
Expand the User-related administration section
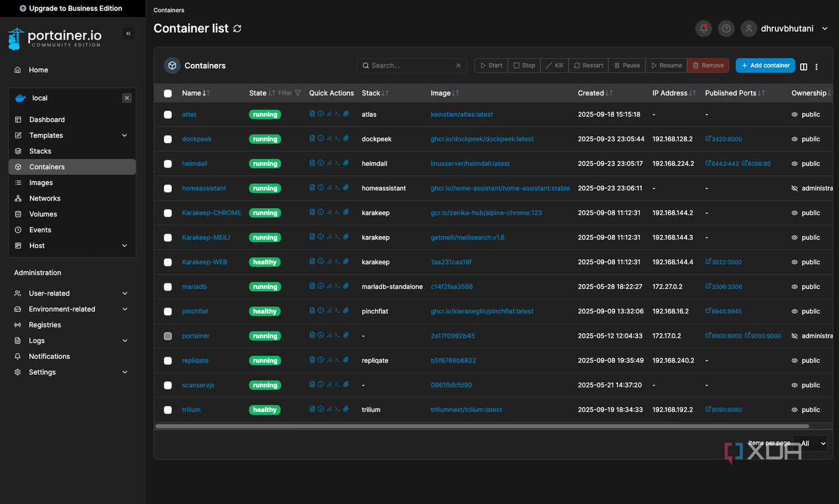[x=72, y=293]
